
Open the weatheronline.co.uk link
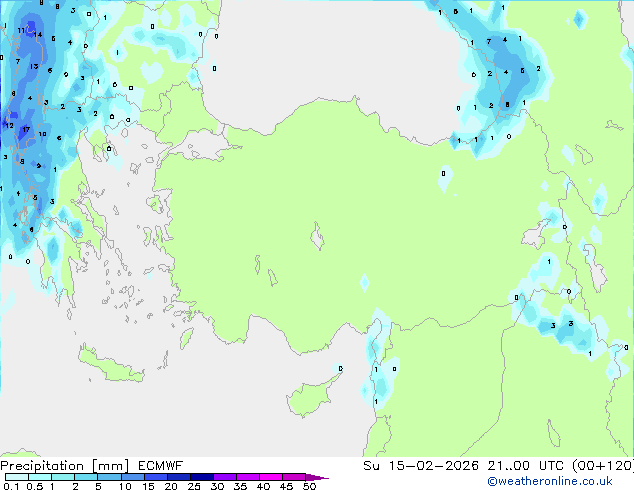tap(550, 481)
